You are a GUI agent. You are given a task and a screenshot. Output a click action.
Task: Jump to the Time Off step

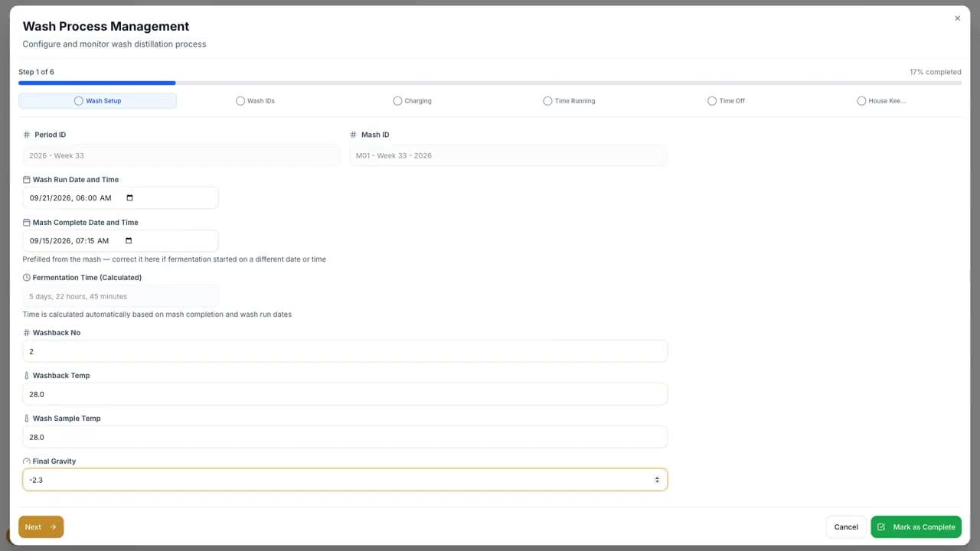(x=726, y=101)
